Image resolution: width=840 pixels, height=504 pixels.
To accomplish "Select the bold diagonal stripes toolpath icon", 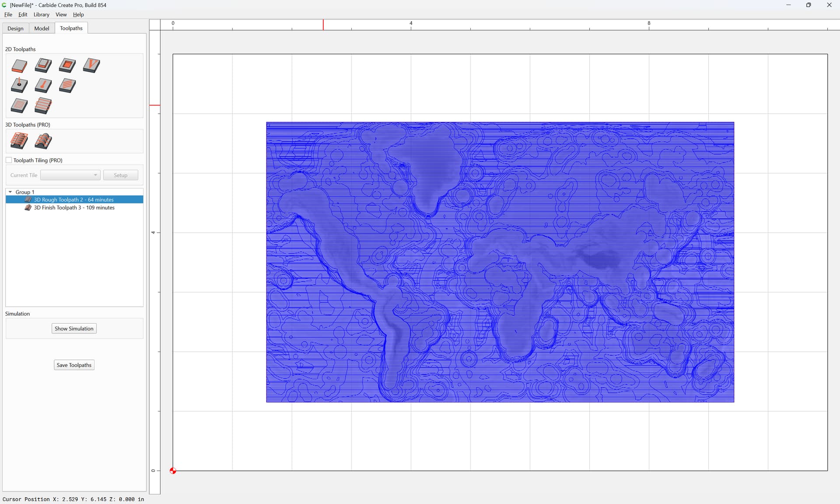I will [x=67, y=85].
